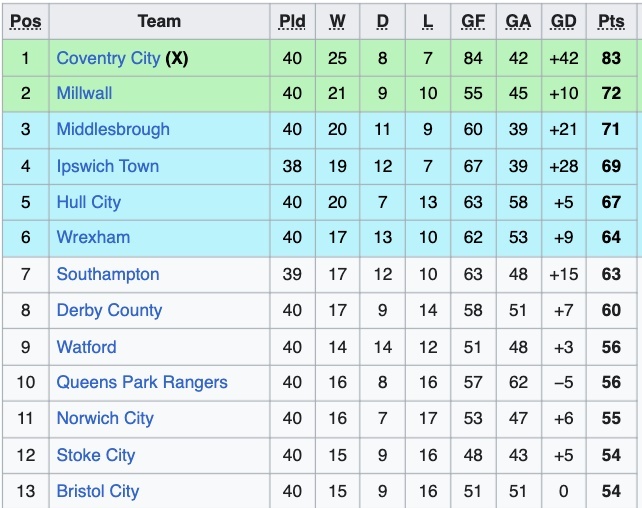Screen dimensions: 642x508
Task: Visit the Norwich City link
Action: pos(105,418)
